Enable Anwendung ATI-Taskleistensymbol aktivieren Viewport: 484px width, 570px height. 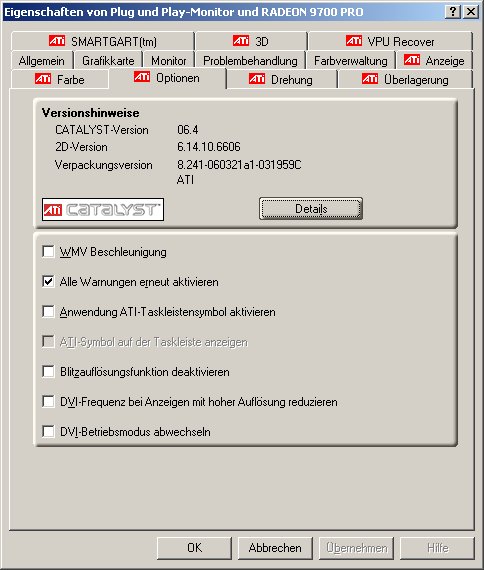[48, 312]
